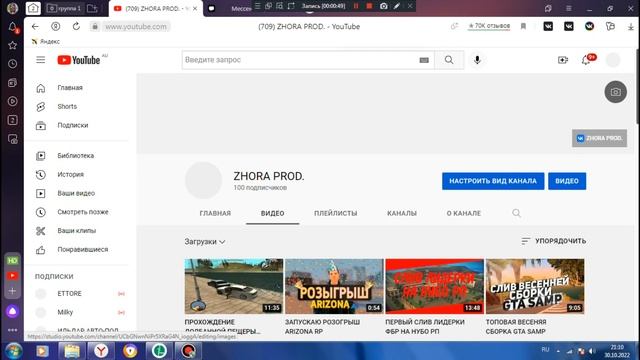This screenshot has height=360, width=640.
Task: Open the РОЗЫГРЫШ ARIZONA video thumbnail
Action: 334,286
